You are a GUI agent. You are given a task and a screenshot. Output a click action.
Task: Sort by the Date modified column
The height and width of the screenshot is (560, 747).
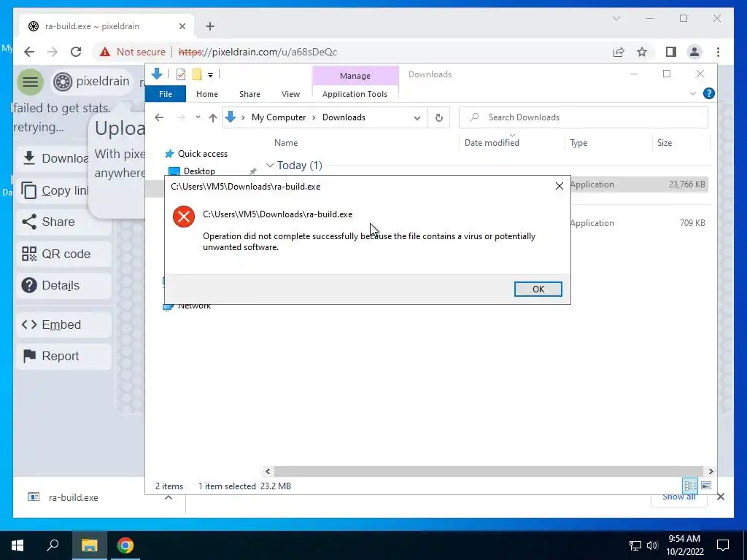(492, 143)
